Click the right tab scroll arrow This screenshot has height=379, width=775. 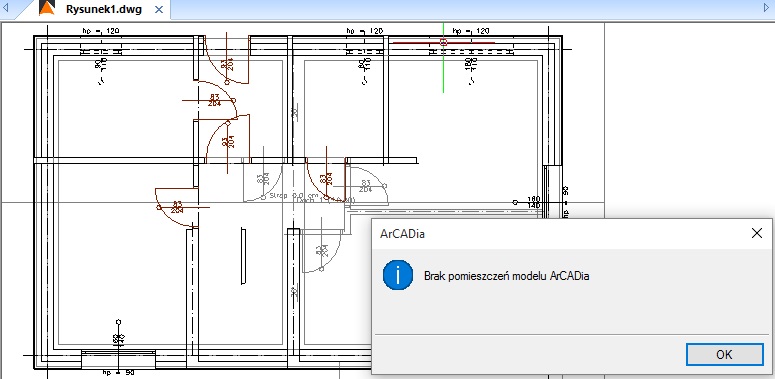(x=767, y=7)
